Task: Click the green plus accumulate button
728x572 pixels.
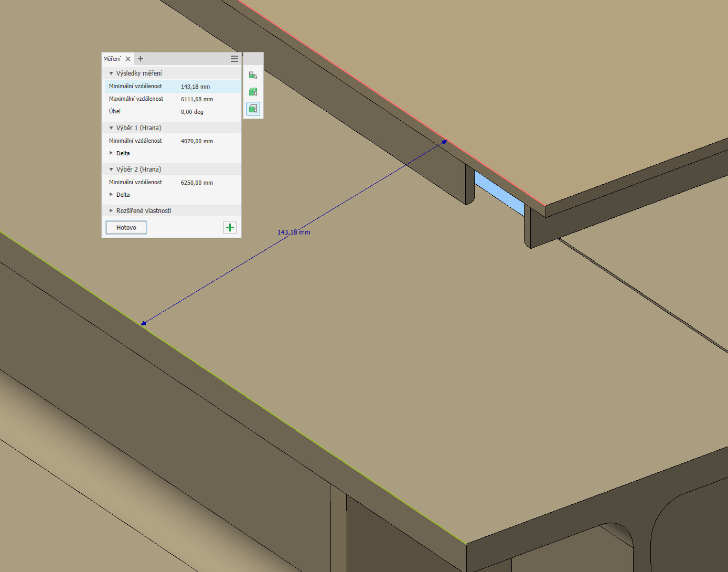Action: point(230,227)
